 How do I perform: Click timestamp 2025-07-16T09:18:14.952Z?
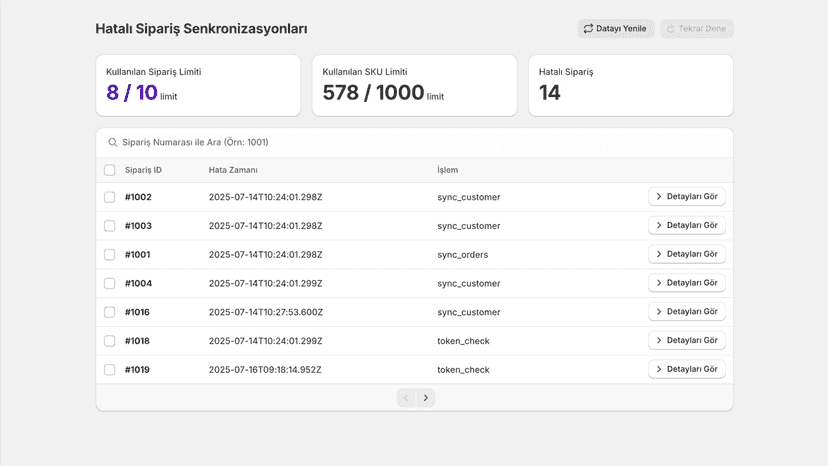265,370
